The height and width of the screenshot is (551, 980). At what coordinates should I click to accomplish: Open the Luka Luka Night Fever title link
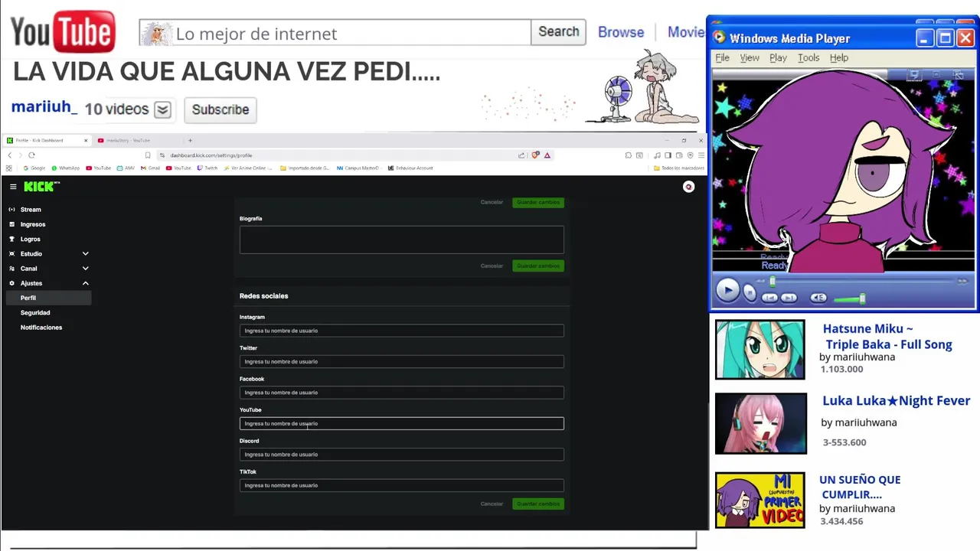pyautogui.click(x=896, y=400)
